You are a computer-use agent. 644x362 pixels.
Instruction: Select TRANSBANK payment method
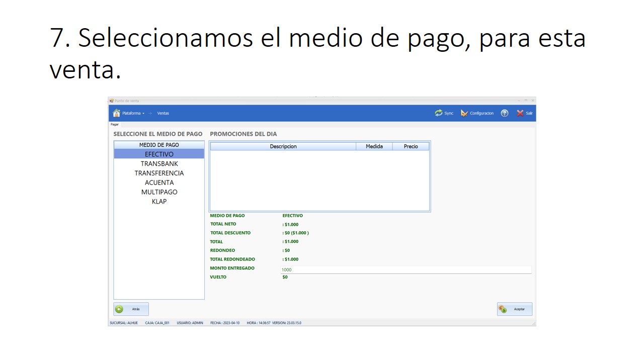pyautogui.click(x=159, y=163)
